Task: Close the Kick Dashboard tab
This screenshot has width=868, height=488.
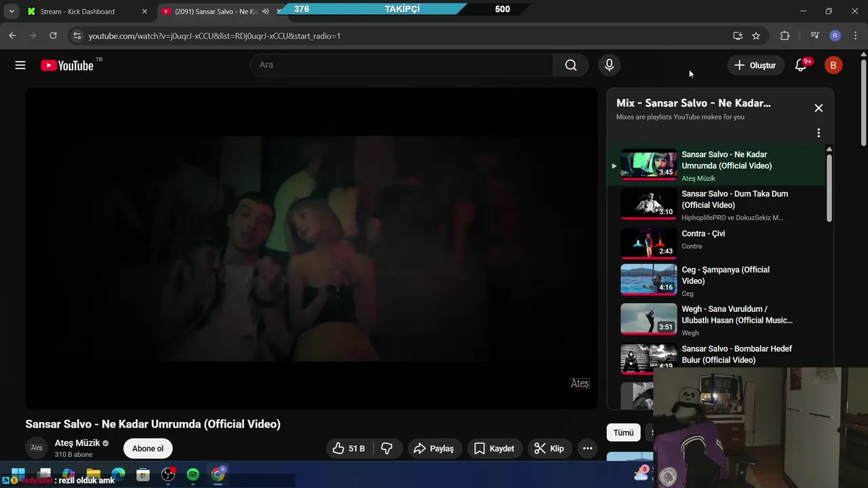Action: pos(144,12)
